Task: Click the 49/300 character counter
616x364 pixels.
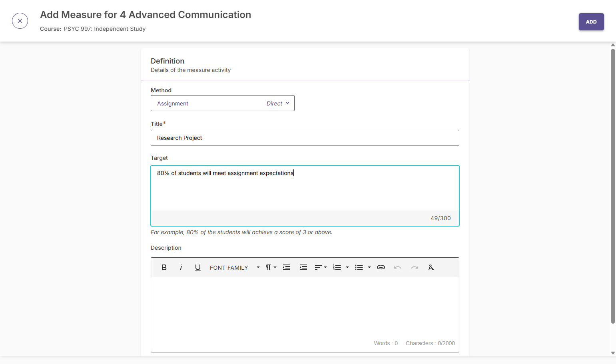Action: [x=441, y=218]
